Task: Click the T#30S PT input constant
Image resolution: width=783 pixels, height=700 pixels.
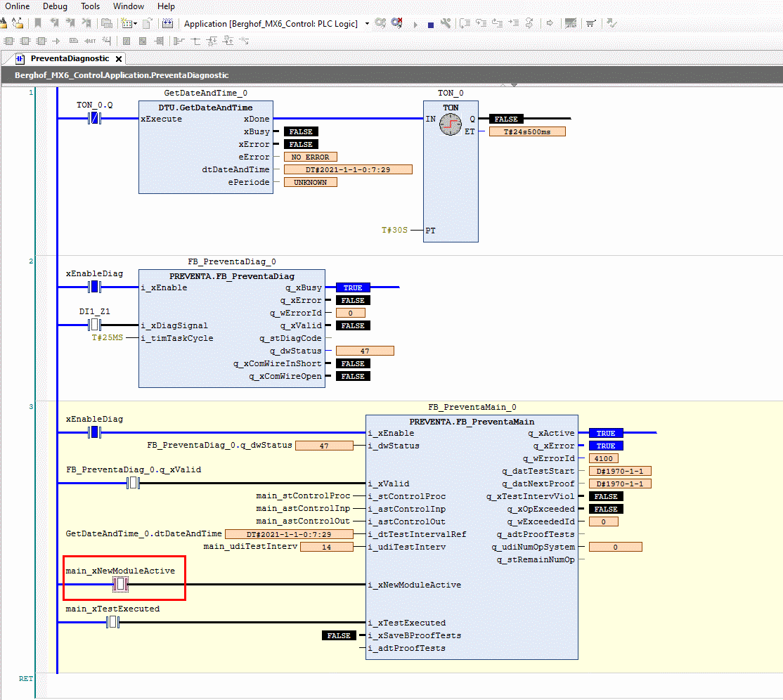Action: [394, 231]
